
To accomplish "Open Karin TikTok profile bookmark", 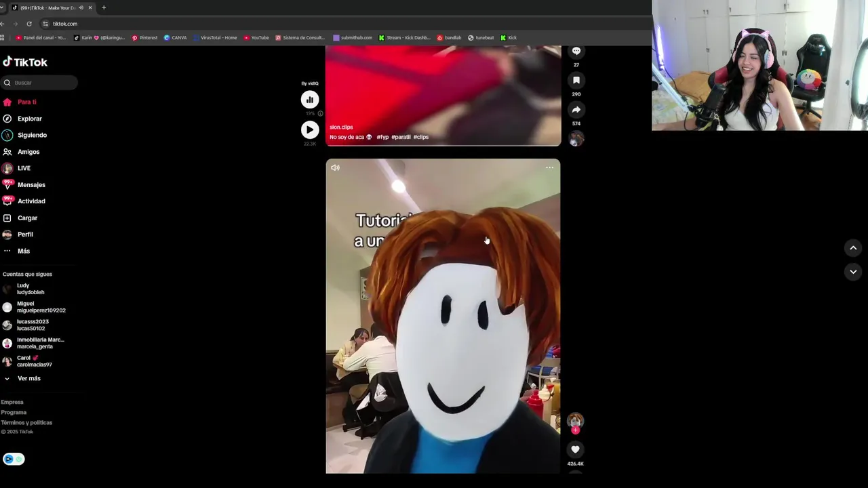I will 99,38.
